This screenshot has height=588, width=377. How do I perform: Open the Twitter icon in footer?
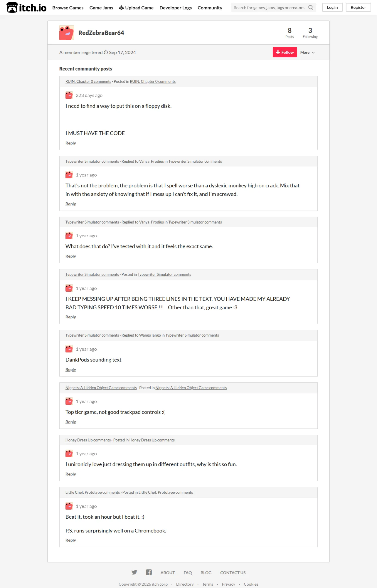[134, 572]
